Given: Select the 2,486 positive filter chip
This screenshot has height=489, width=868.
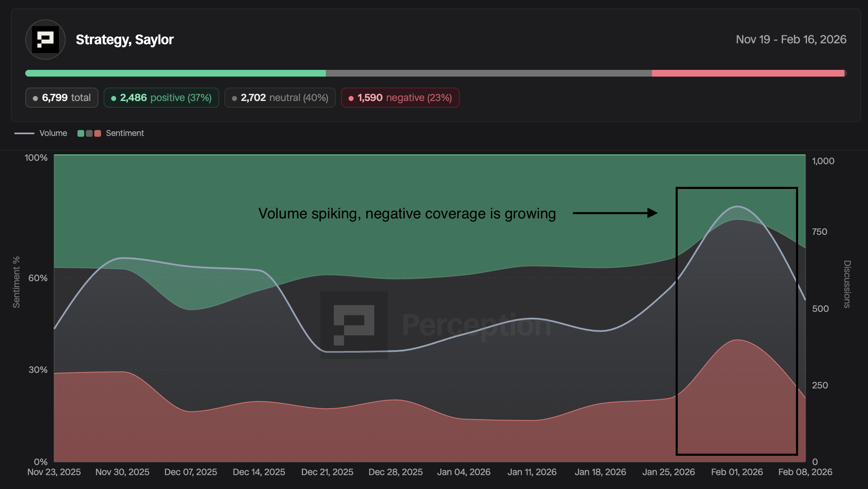Looking at the screenshot, I should point(161,98).
